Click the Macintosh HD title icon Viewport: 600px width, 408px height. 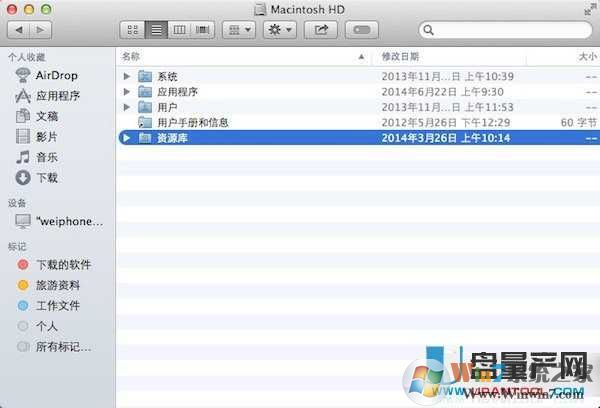pos(260,9)
